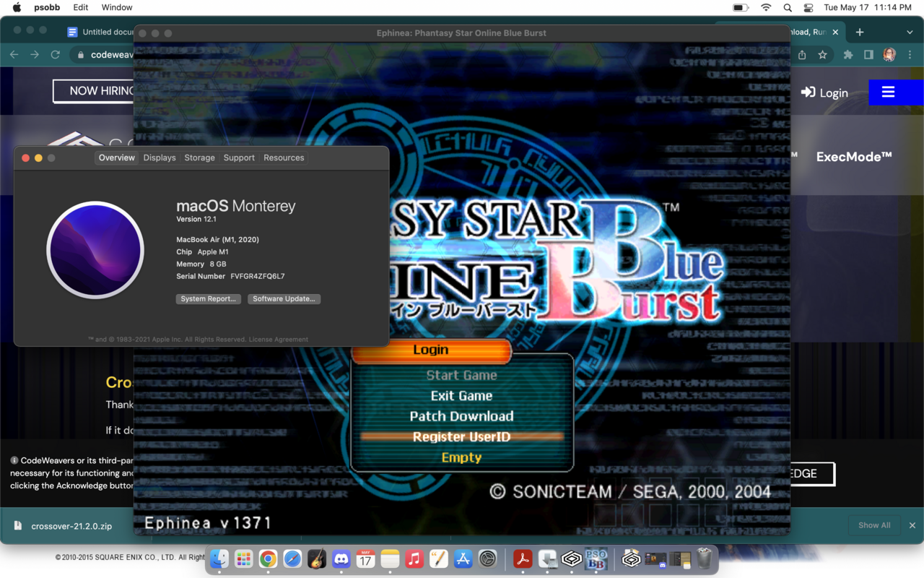Image resolution: width=924 pixels, height=578 pixels.
Task: Select the Empty menu entry
Action: tap(461, 457)
